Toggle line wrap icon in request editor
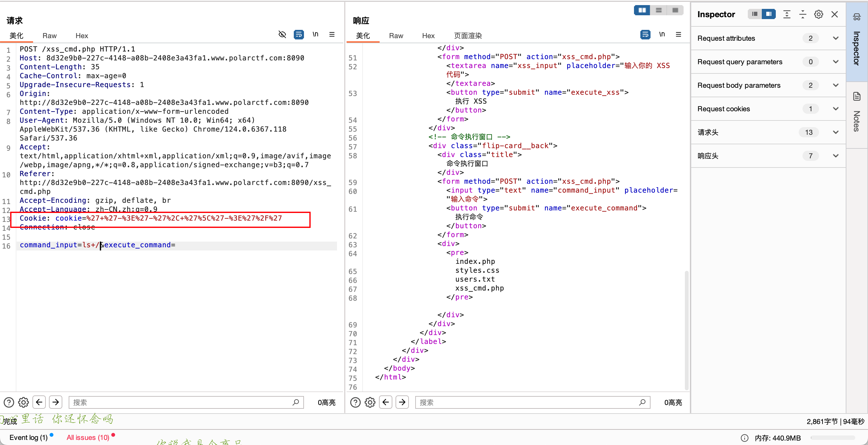Viewport: 868px width, 445px height. click(299, 35)
